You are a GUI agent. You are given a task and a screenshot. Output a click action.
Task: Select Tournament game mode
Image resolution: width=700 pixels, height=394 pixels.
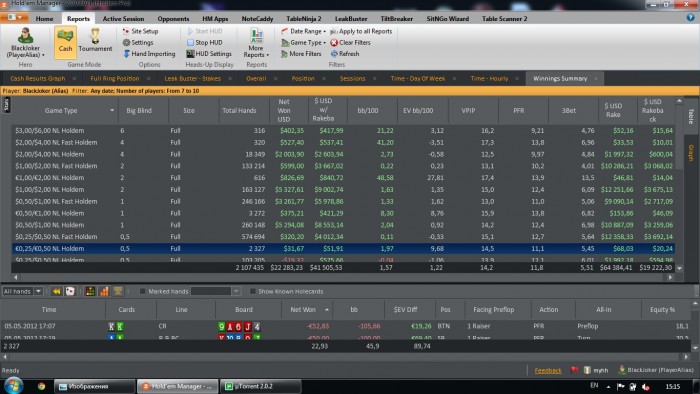point(95,41)
